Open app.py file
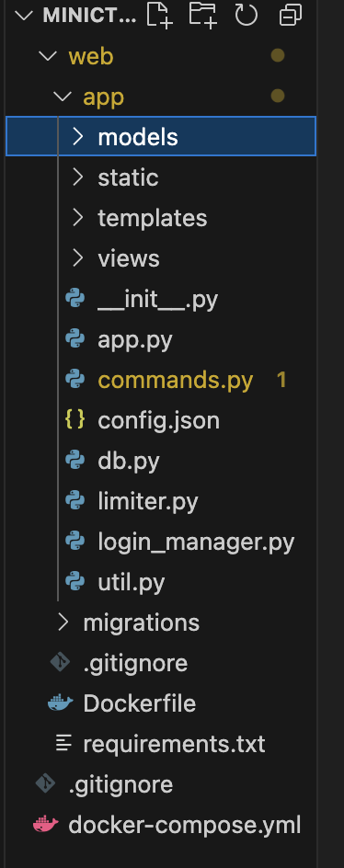 coord(135,340)
